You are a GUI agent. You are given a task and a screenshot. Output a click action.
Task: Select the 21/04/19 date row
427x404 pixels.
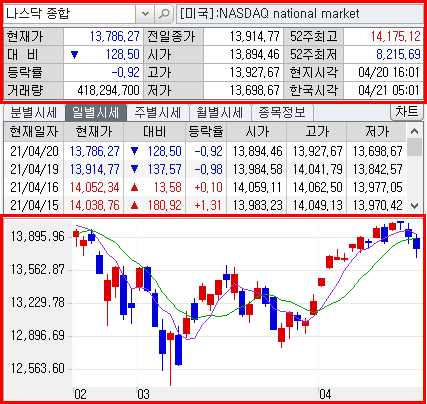(205, 169)
